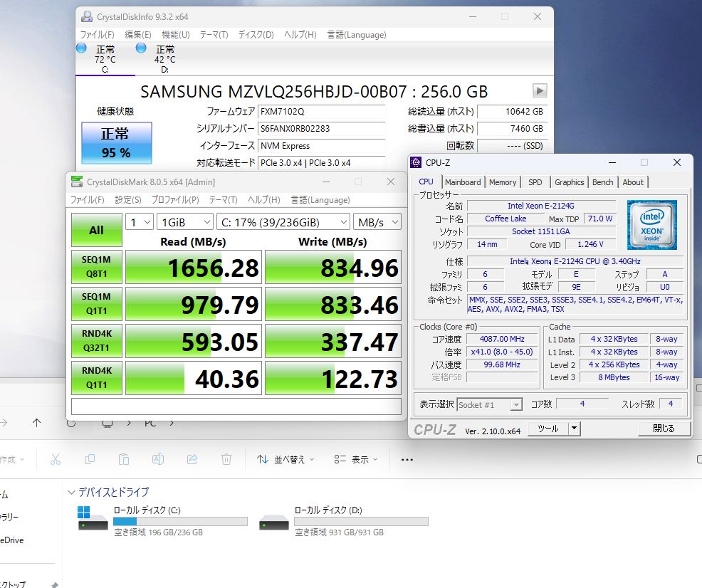The width and height of the screenshot is (702, 588).
Task: Open Local Disk (D:) drive icon
Action: pyautogui.click(x=273, y=522)
